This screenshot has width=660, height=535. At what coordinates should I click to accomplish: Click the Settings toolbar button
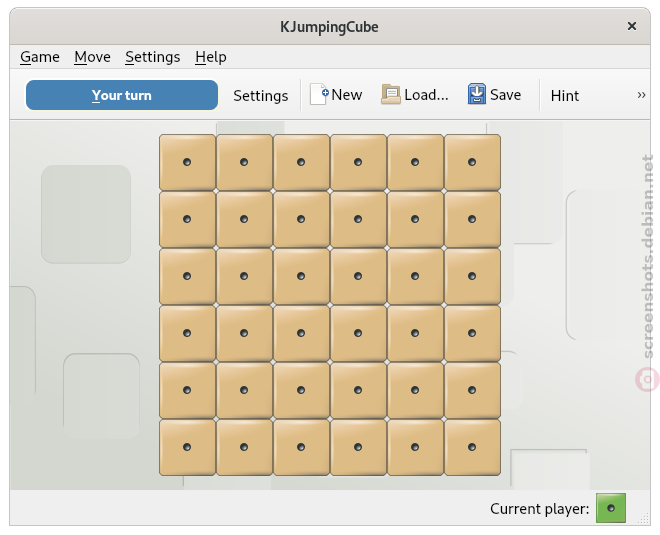261,96
